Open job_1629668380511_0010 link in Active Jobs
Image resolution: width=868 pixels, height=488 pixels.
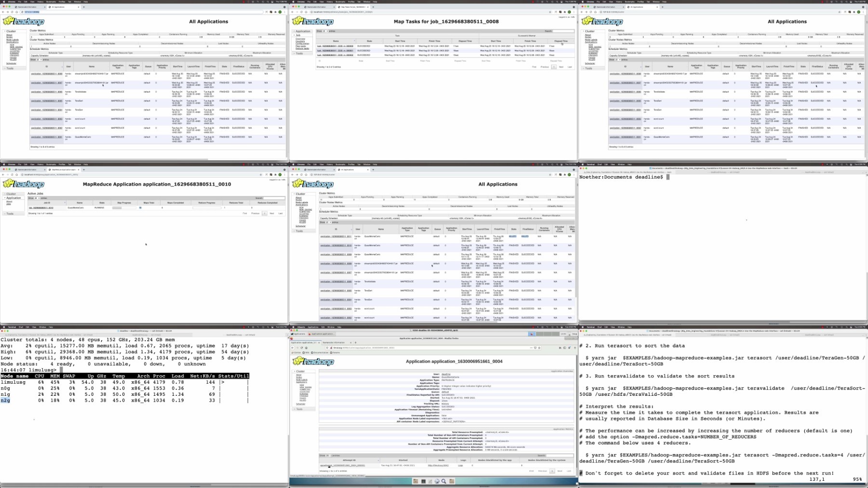pos(41,208)
